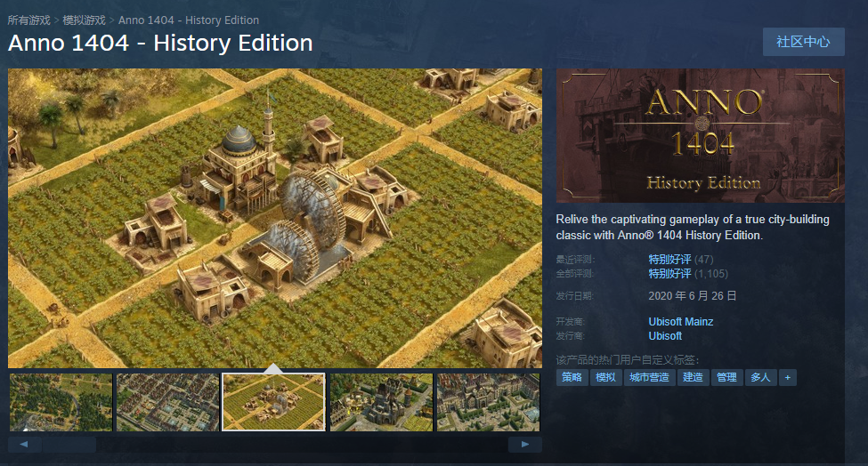The image size is (868, 466).
Task: Go to 模拟游戏 breadcrumb
Action: click(x=85, y=20)
